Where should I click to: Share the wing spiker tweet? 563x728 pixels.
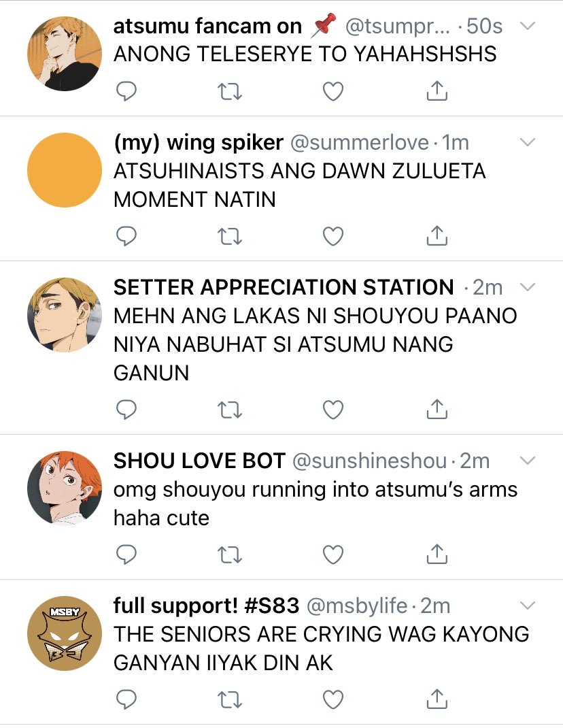click(x=437, y=235)
